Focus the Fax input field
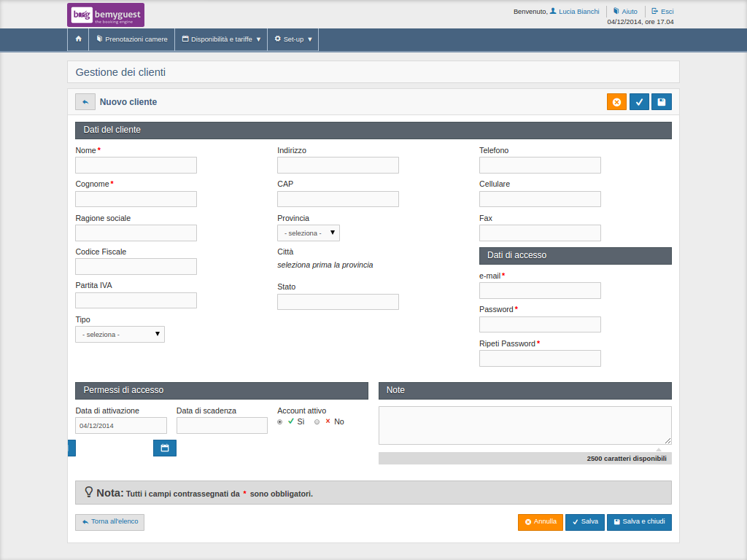747x560 pixels. pyautogui.click(x=540, y=233)
